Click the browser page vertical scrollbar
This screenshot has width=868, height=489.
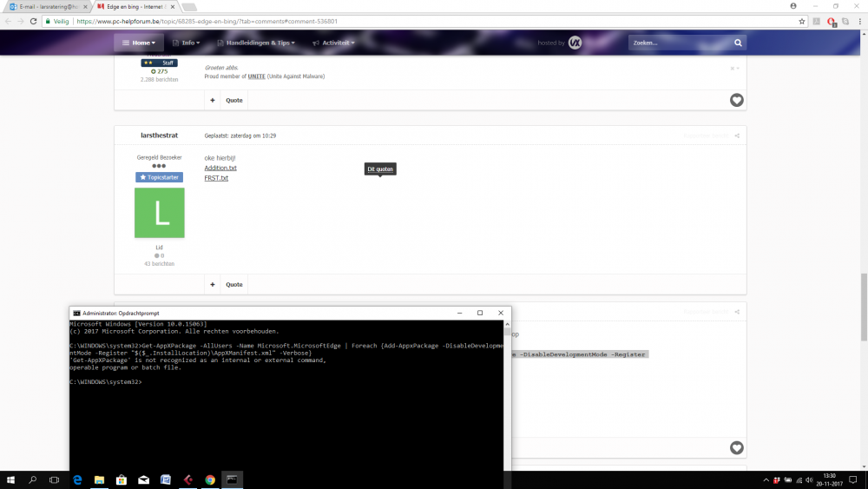tap(864, 307)
